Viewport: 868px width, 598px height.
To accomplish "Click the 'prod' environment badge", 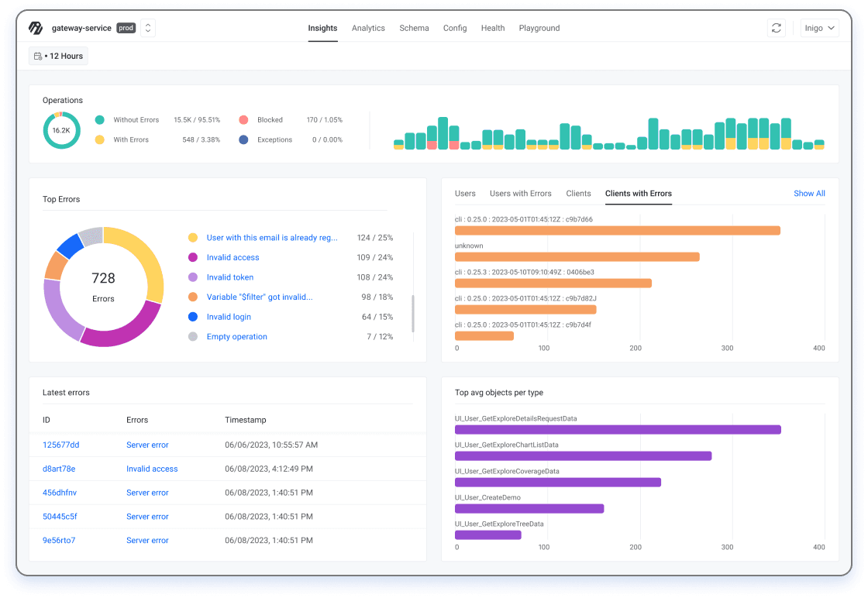I will point(126,28).
